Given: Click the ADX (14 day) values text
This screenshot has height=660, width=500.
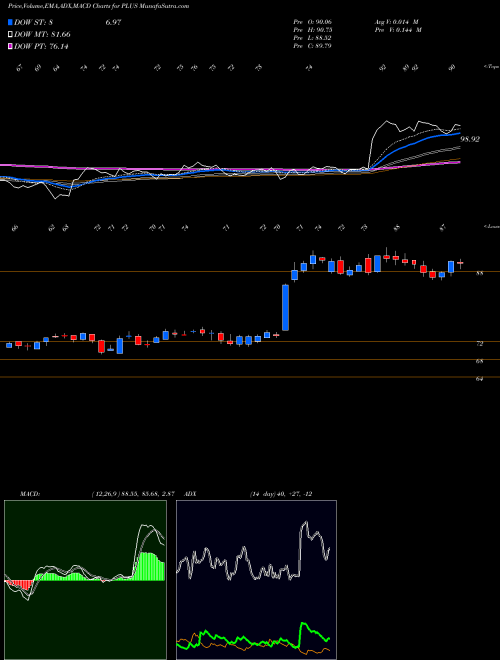Looking at the screenshot, I should coord(281,494).
